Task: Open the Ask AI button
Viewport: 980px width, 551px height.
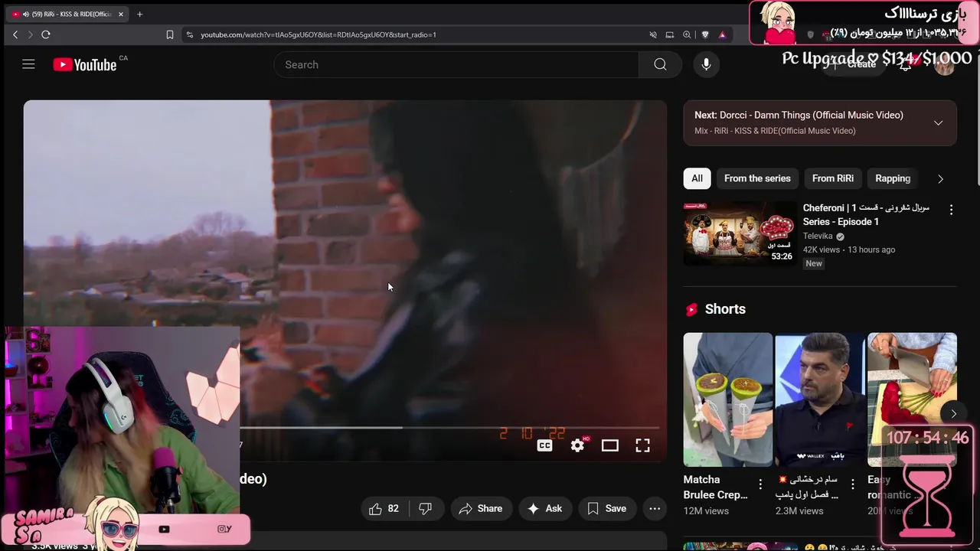Action: 544,508
